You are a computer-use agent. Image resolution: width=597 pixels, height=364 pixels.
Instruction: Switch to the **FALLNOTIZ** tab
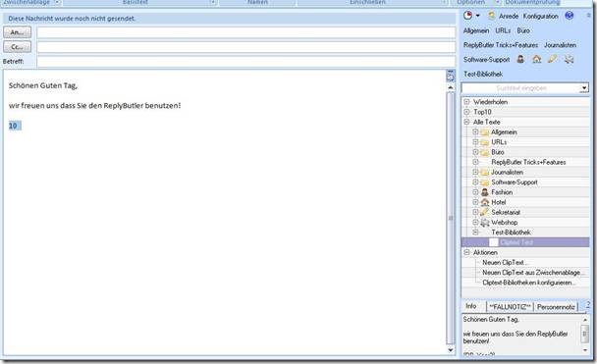click(511, 306)
